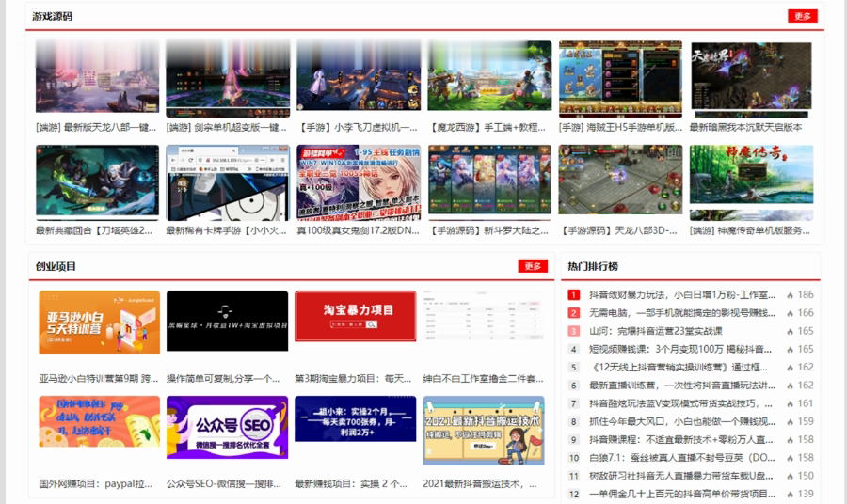Screen dimensions: 847x504
Task: Open ranking item 6 最新直播训练营
Action: (x=682, y=386)
